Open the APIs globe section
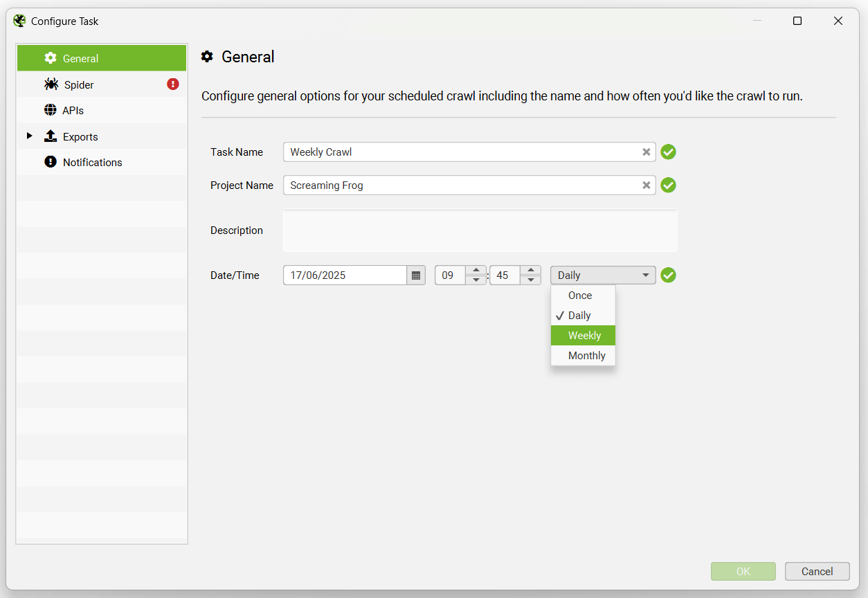The image size is (868, 598). (x=51, y=109)
